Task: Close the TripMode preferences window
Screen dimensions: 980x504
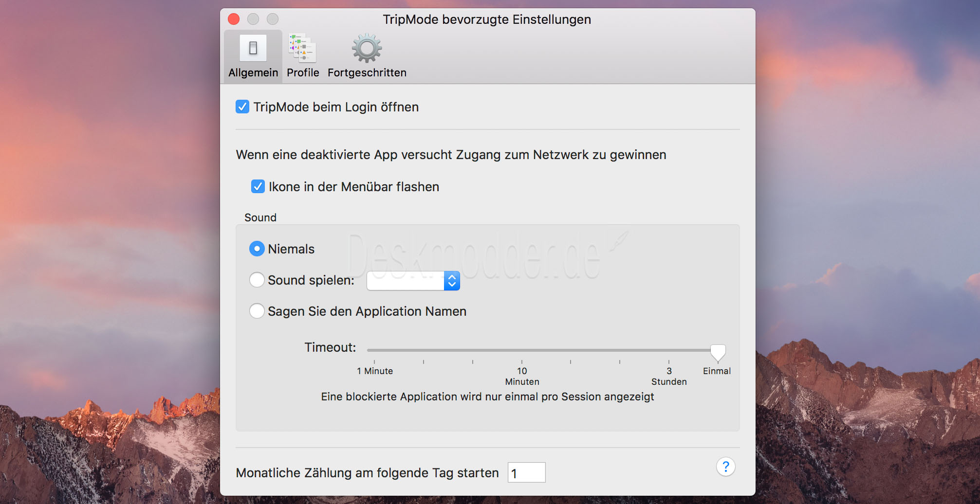Action: point(234,19)
